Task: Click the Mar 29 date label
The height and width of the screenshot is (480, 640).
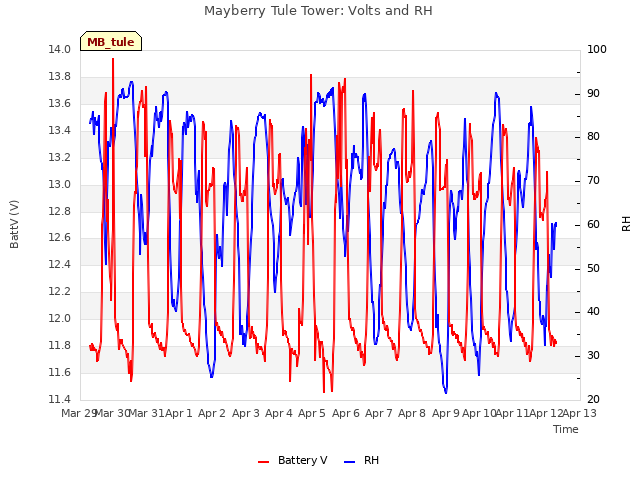Action: (x=78, y=413)
